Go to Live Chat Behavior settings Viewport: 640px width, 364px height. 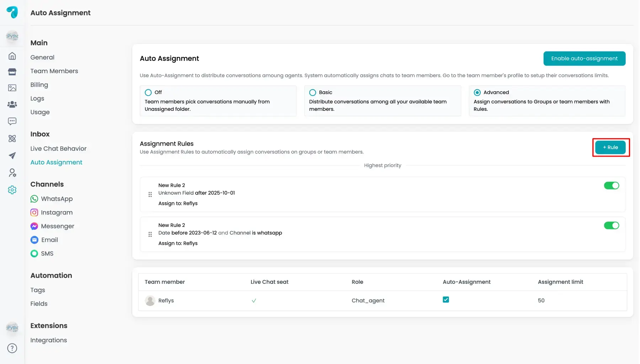[x=58, y=149]
